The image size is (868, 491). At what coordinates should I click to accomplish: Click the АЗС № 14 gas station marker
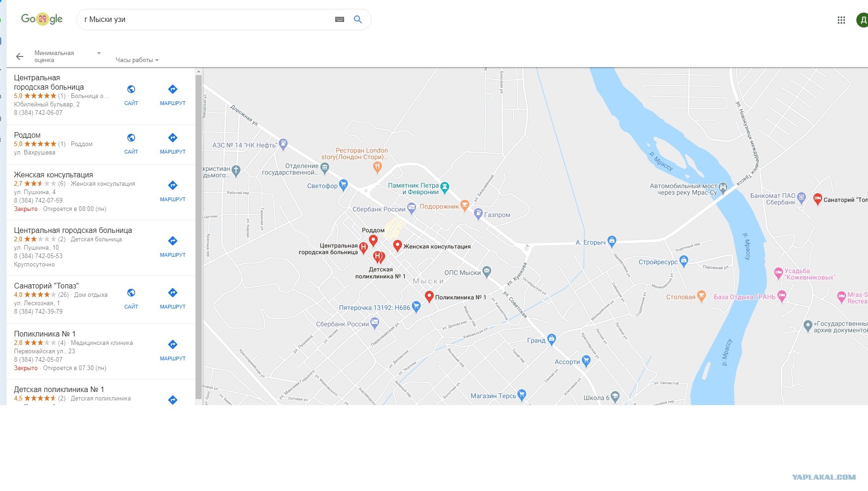pyautogui.click(x=283, y=145)
